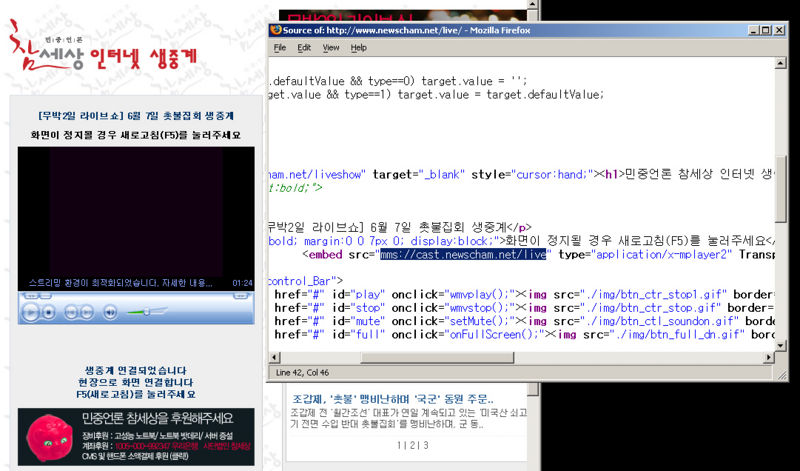Viewport: 800px width, 471px height.
Task: Click the horizontal scrollbar thumb in source view
Action: coord(437,357)
